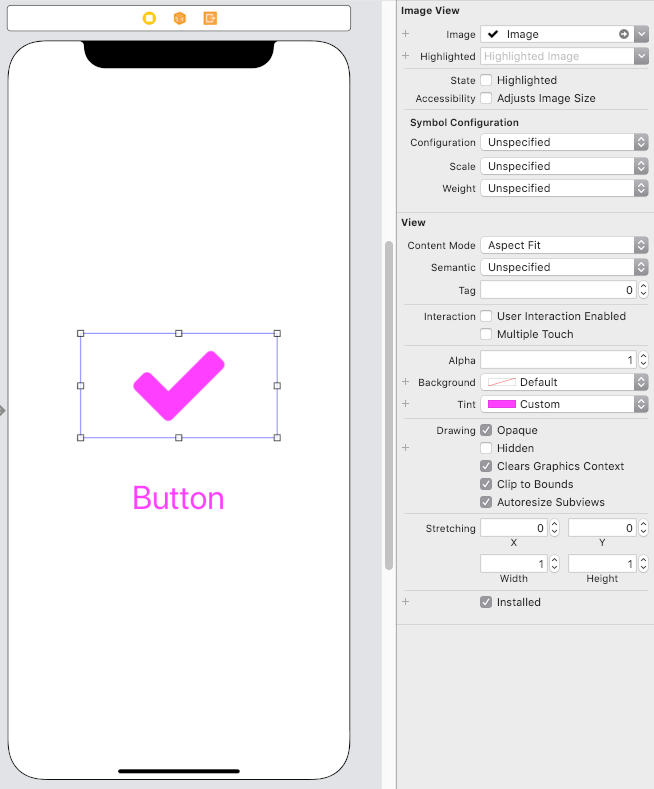The width and height of the screenshot is (654, 789).
Task: Click the plus icon beside Image label
Action: [x=405, y=34]
